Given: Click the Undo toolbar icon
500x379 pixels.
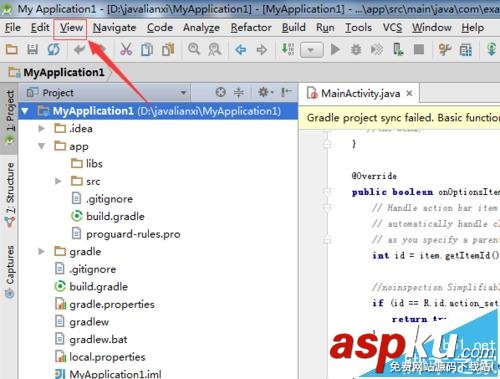Looking at the screenshot, I should pos(79,50).
